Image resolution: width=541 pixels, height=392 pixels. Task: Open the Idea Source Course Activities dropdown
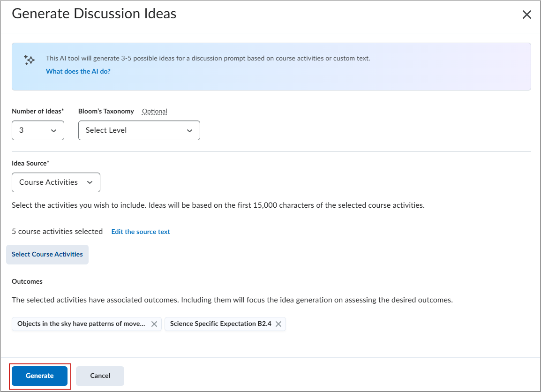pyautogui.click(x=56, y=182)
